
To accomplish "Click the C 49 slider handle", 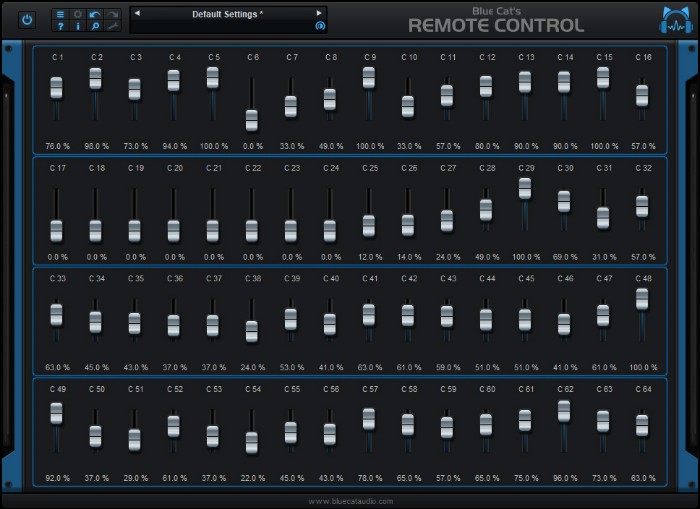I will [x=56, y=413].
